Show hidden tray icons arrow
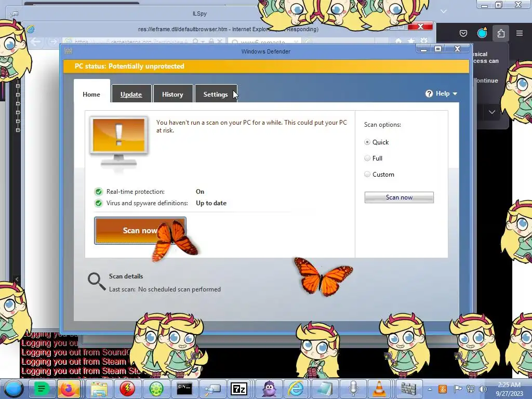532x399 pixels. pyautogui.click(x=430, y=390)
